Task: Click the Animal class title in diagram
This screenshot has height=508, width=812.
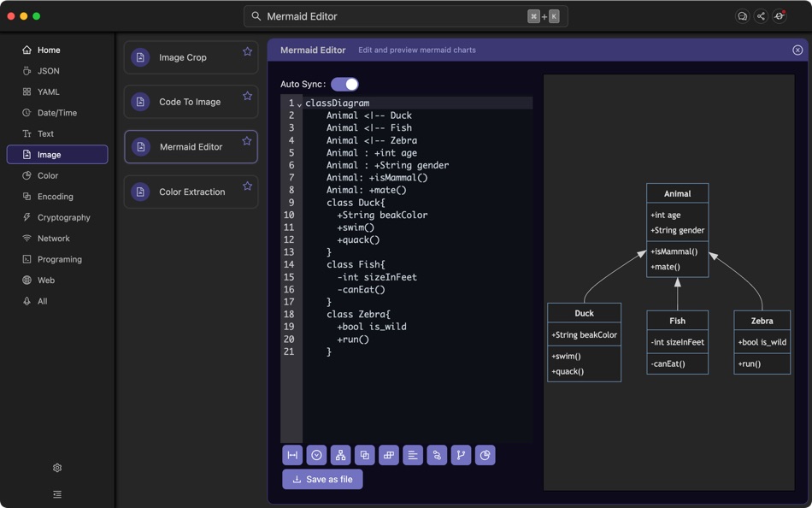Action: (x=677, y=194)
